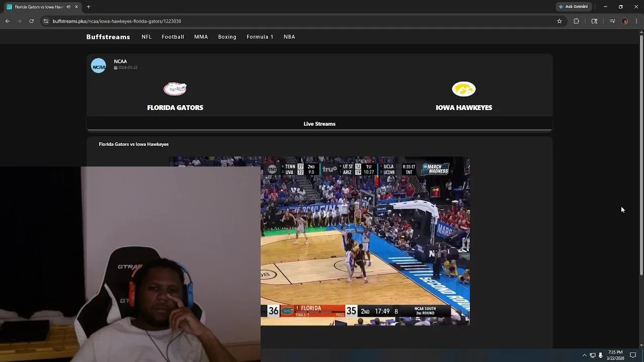Open the media controls toolbar icon

coord(612,21)
